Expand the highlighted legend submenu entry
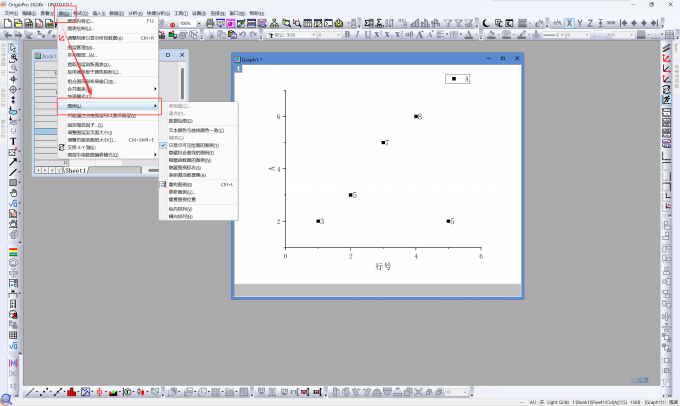The height and width of the screenshot is (406, 680). click(108, 106)
